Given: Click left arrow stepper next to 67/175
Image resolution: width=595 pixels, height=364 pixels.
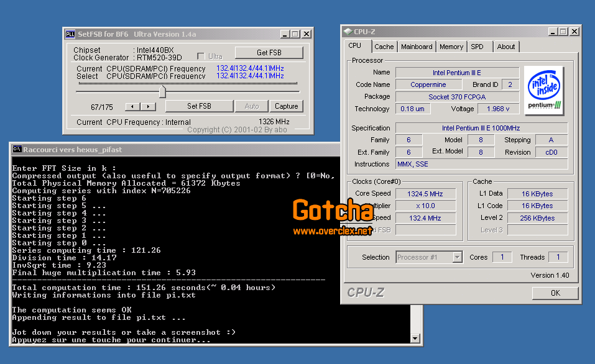Looking at the screenshot, I should pos(132,107).
